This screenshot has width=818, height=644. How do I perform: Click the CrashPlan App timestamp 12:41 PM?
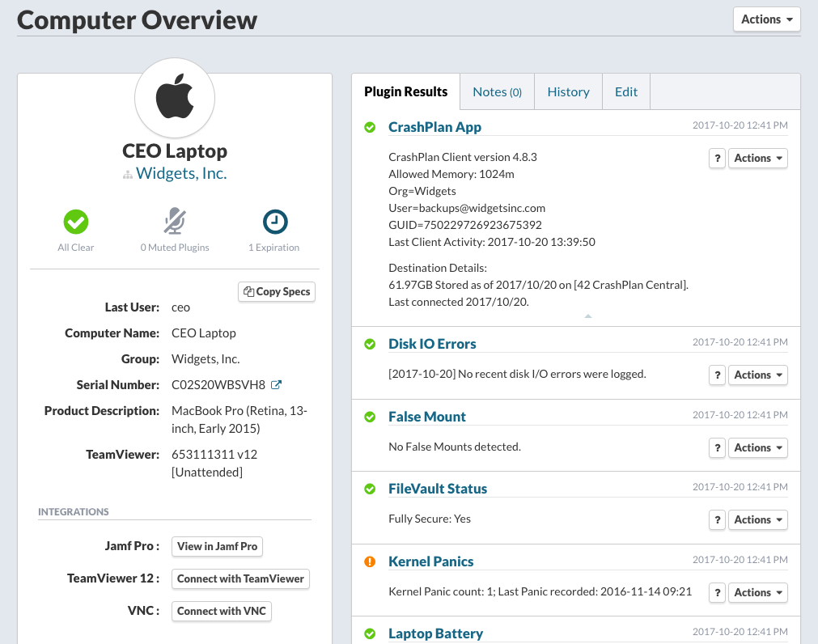point(740,125)
